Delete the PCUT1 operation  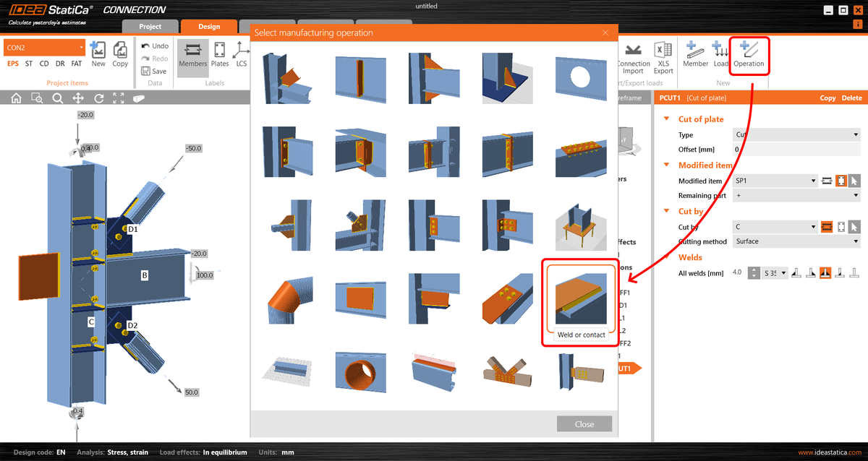click(x=852, y=98)
